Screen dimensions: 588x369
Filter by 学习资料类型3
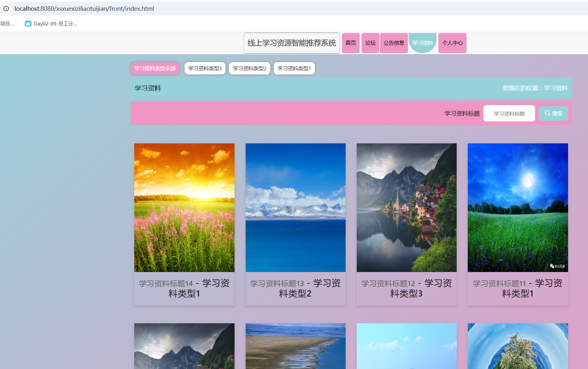pyautogui.click(x=205, y=68)
